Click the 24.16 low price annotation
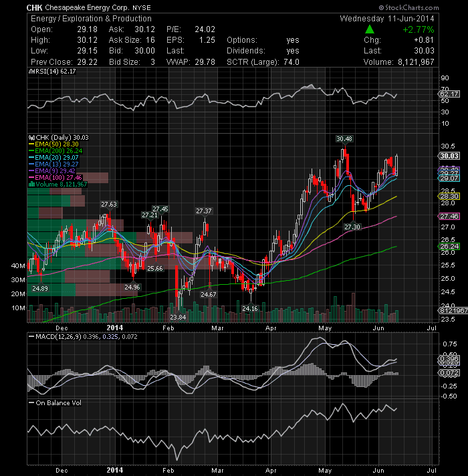The image size is (468, 476). [250, 308]
